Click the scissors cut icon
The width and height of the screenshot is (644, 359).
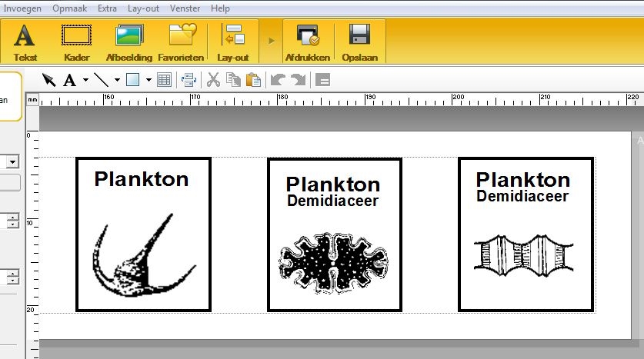(x=214, y=80)
